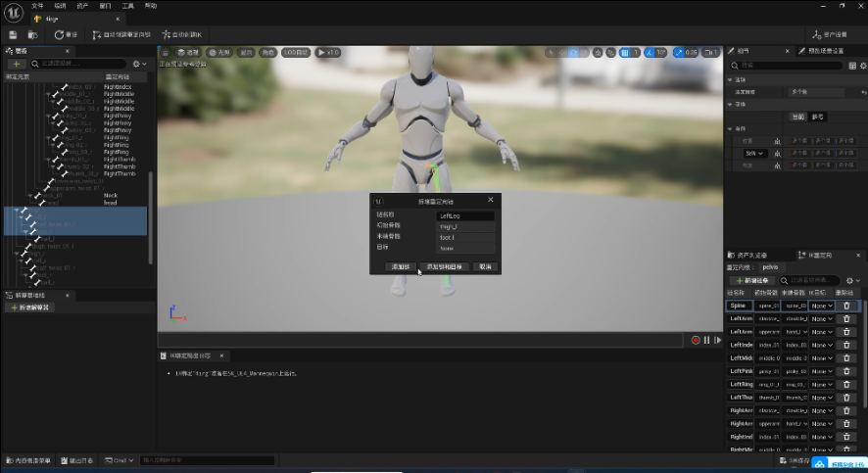The height and width of the screenshot is (473, 868).
Task: Open hierarchy panel settings gear
Action: (139, 65)
